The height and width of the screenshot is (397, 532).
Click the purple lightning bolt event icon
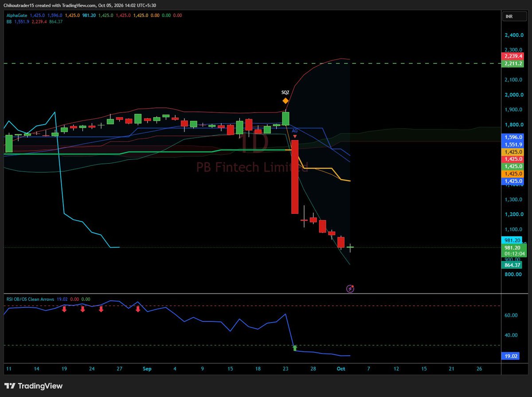tap(350, 289)
